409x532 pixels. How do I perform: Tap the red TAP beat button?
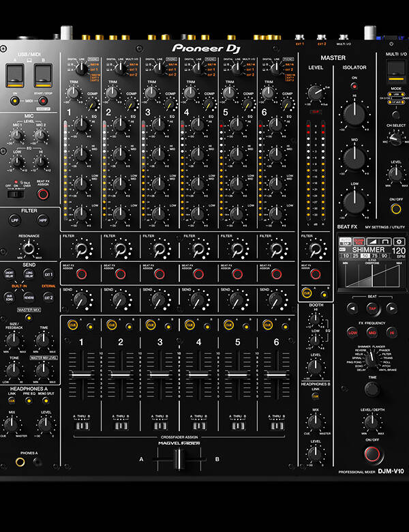[372, 308]
